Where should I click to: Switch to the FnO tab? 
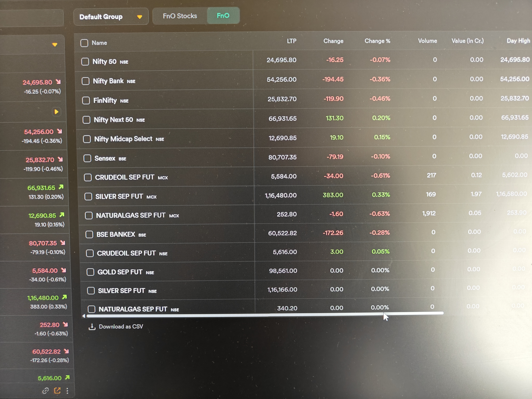pyautogui.click(x=223, y=16)
